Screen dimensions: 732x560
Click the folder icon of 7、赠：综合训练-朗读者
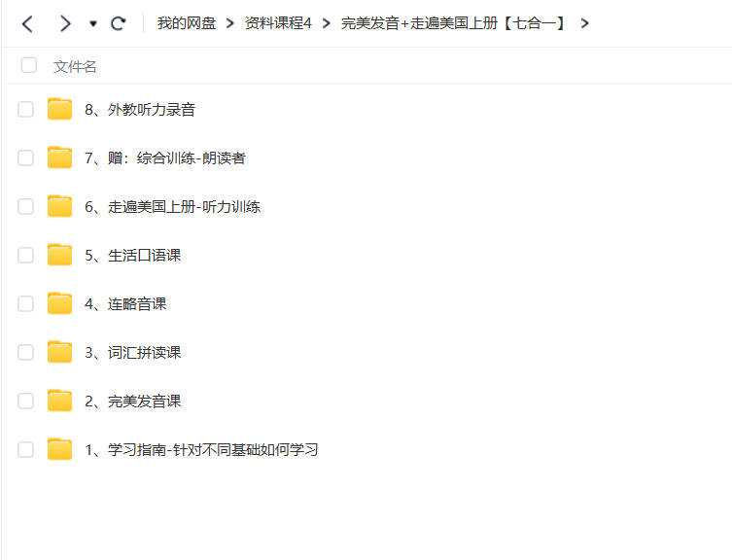tap(59, 157)
